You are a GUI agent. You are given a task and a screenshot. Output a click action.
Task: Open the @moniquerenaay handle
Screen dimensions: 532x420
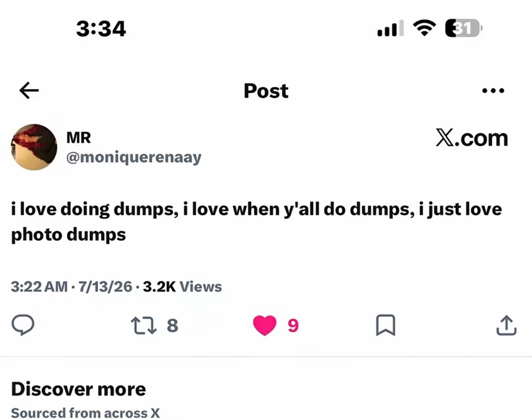[134, 157]
